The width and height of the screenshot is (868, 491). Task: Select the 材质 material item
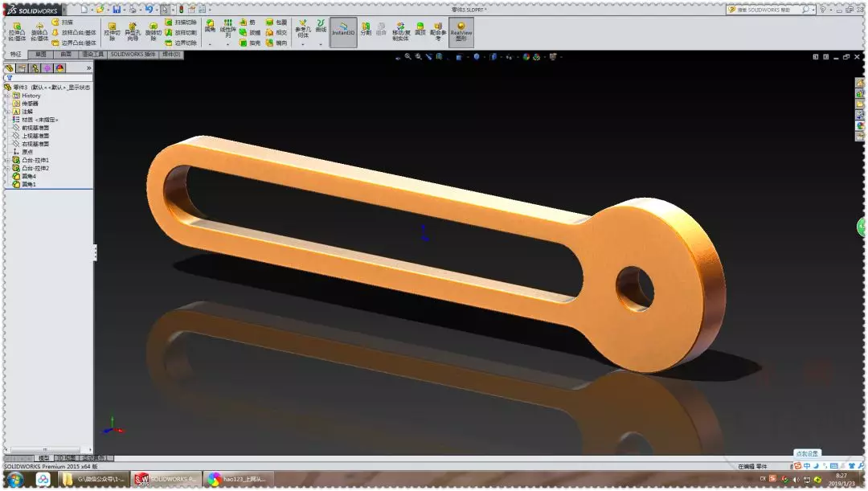tap(35, 120)
